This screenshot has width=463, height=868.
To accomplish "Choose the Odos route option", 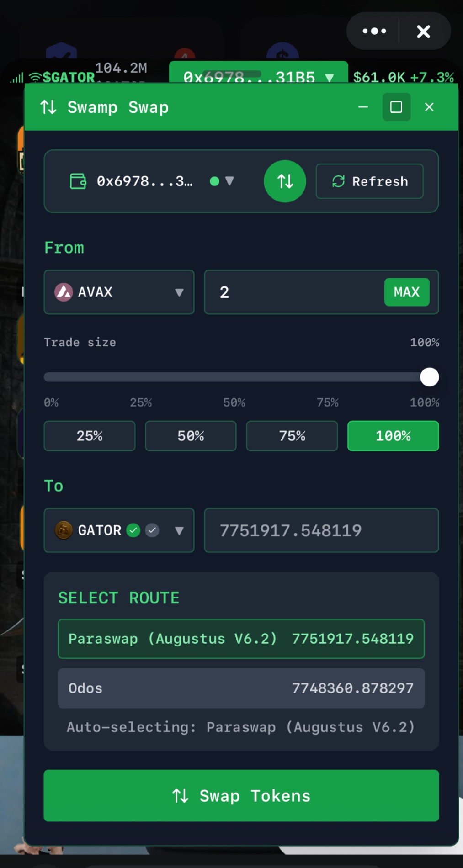I will tap(241, 688).
